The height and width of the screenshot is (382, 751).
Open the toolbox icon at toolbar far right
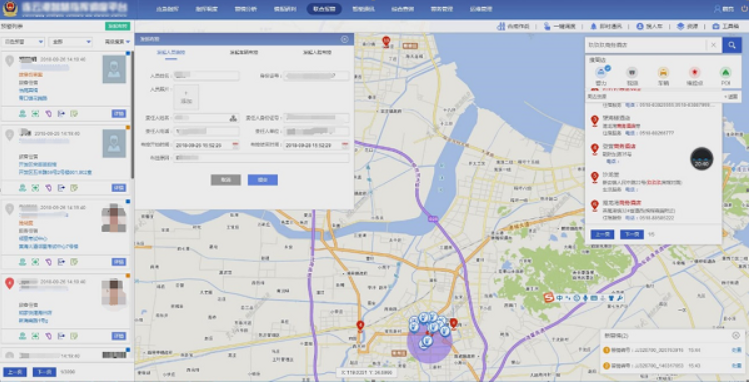pyautogui.click(x=716, y=26)
